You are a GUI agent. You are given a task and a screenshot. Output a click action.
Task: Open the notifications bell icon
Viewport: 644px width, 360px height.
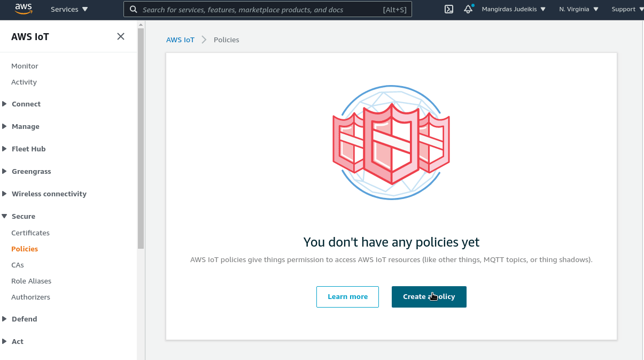tap(468, 9)
